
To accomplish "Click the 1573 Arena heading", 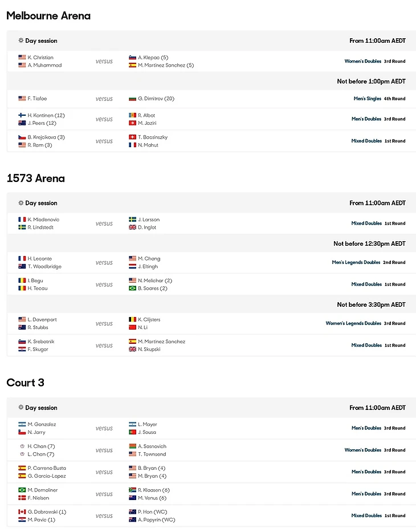I will [x=36, y=178].
